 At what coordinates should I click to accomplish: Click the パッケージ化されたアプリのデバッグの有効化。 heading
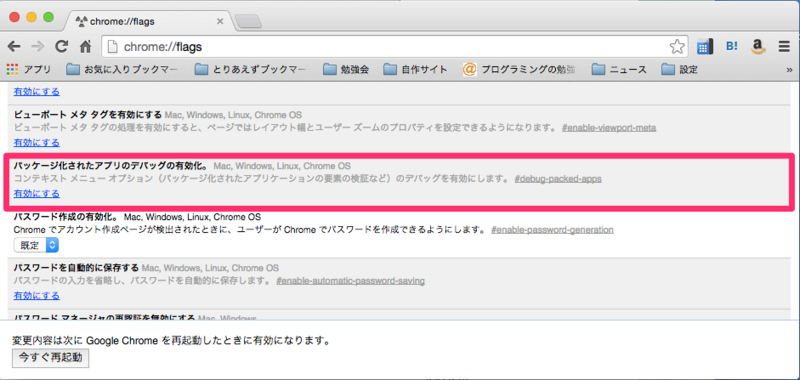point(111,166)
